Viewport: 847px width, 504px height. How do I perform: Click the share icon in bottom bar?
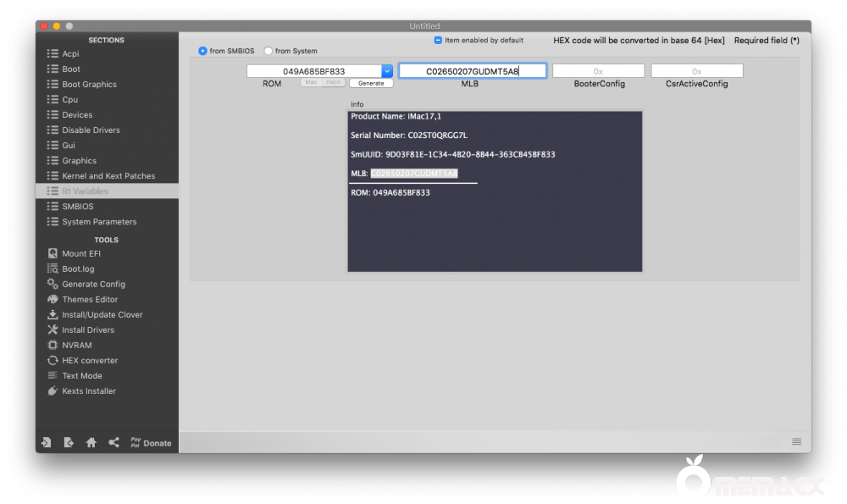click(113, 442)
